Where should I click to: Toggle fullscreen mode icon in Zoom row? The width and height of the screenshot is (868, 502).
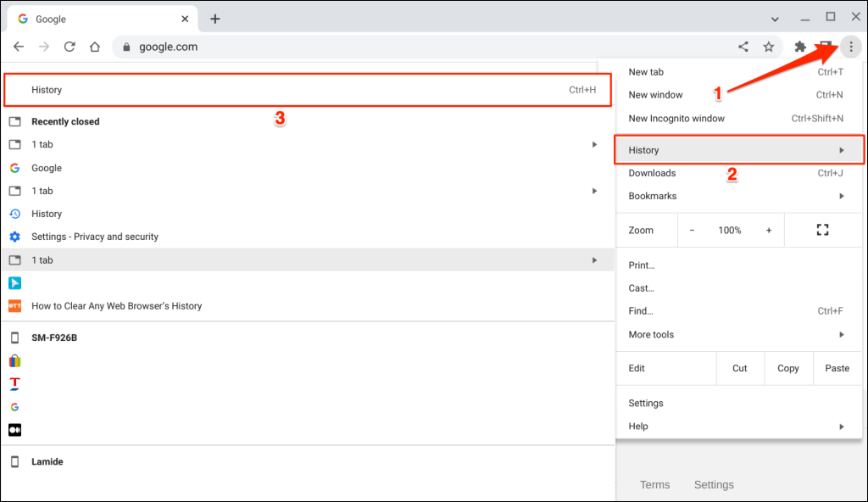pyautogui.click(x=821, y=230)
